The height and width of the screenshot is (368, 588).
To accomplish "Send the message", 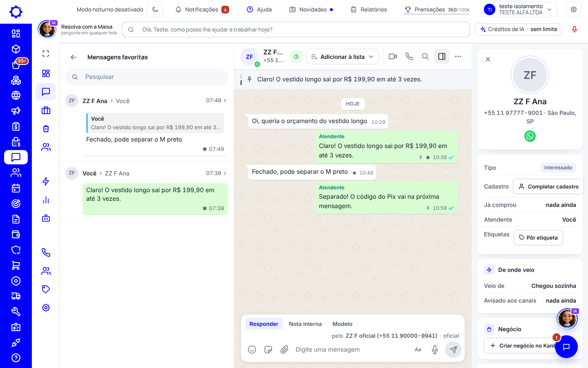I will click(453, 350).
